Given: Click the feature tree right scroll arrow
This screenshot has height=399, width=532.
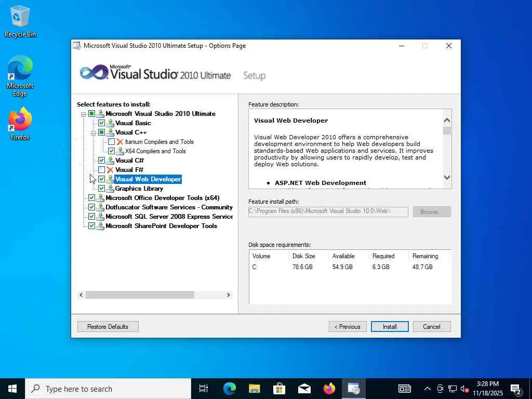Looking at the screenshot, I should (x=229, y=295).
